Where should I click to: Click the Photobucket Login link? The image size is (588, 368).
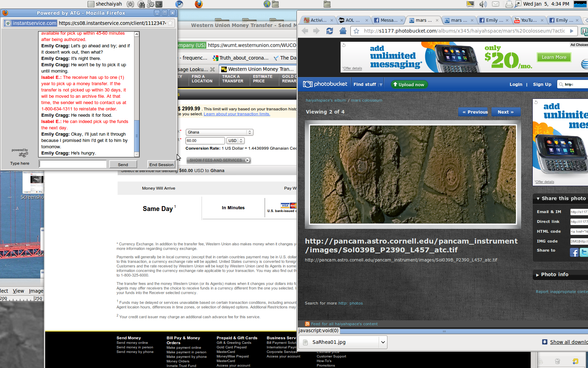(x=516, y=84)
